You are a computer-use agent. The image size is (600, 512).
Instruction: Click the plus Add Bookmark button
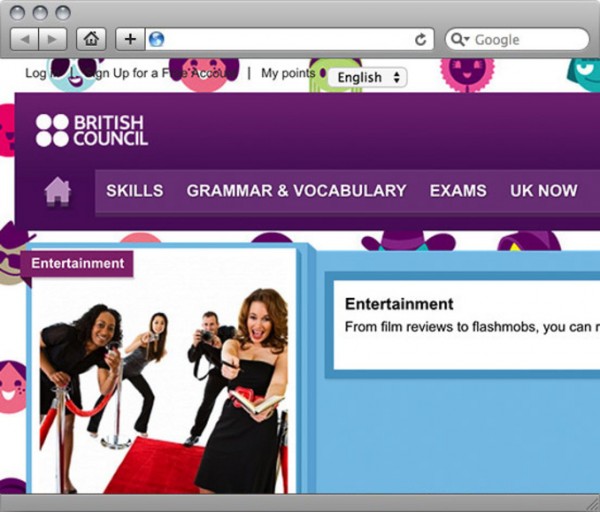point(129,39)
